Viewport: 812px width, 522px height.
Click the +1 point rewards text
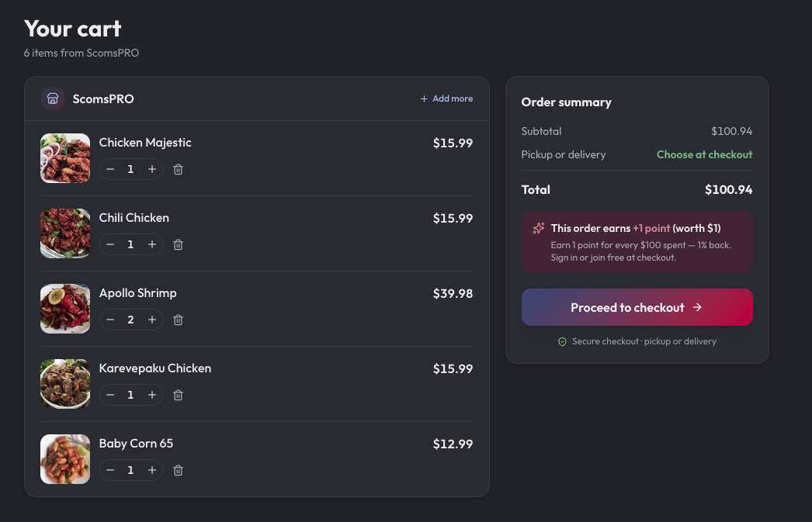(x=651, y=228)
